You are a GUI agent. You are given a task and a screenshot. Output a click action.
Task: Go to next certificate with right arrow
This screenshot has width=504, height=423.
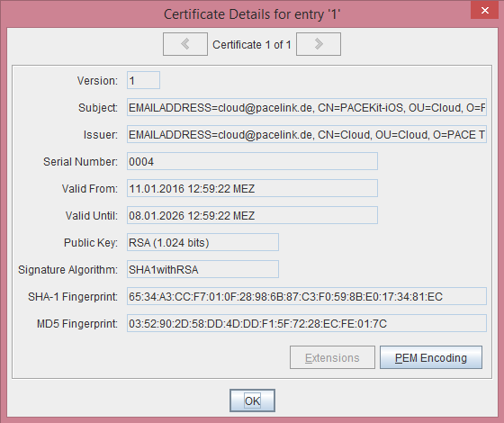tap(319, 44)
